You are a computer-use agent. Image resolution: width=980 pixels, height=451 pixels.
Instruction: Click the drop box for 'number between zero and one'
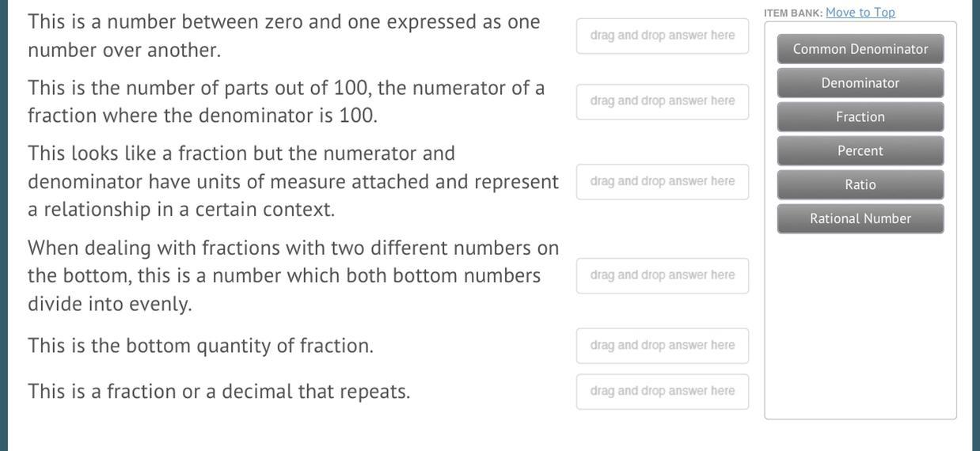tap(663, 36)
